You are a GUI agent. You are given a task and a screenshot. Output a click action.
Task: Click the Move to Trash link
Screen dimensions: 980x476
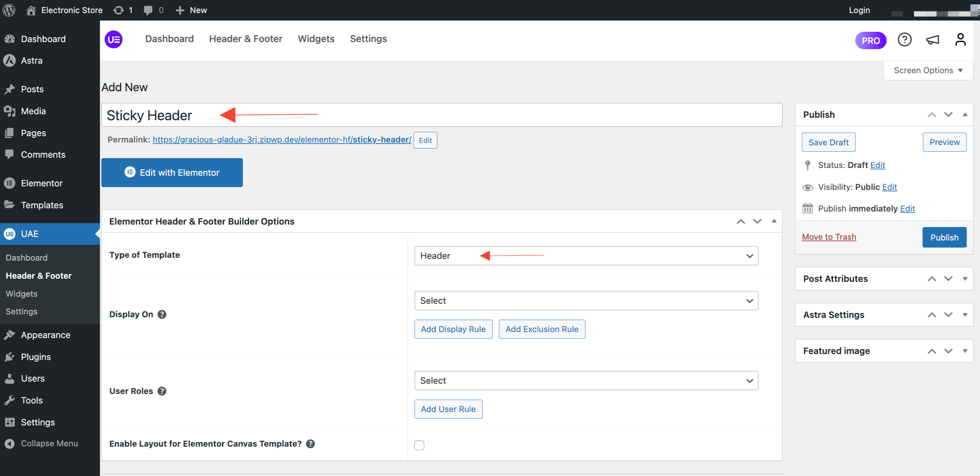pos(829,237)
